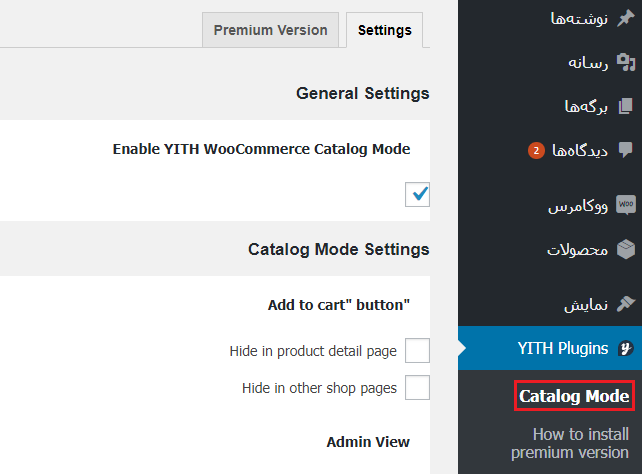
Task: Uncheck Enable YITH WooCommerce Catalog Mode
Action: point(417,194)
